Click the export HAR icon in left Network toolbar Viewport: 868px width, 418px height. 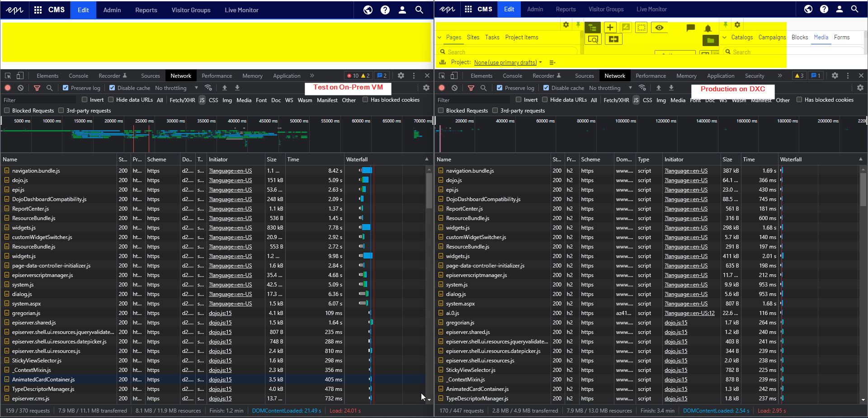(x=237, y=88)
